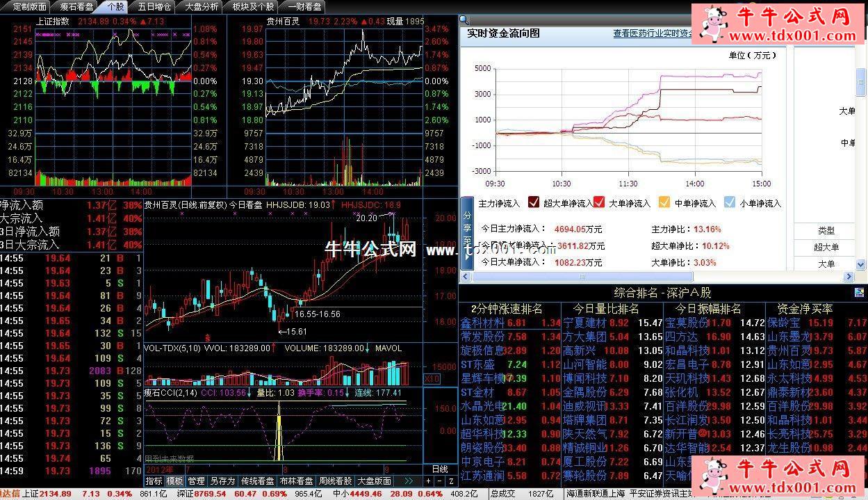The image size is (868, 500).
Task: Toggle the 大单净流入 checkbox
Action: [599, 203]
